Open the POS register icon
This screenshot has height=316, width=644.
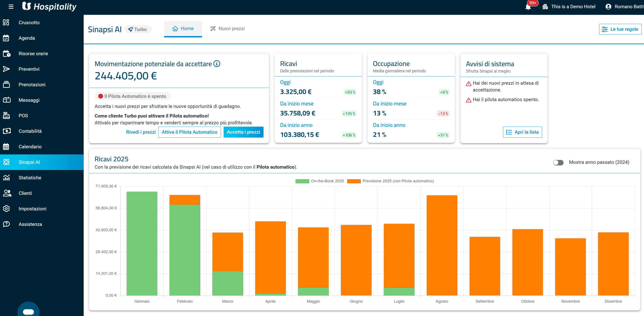pyautogui.click(x=6, y=116)
